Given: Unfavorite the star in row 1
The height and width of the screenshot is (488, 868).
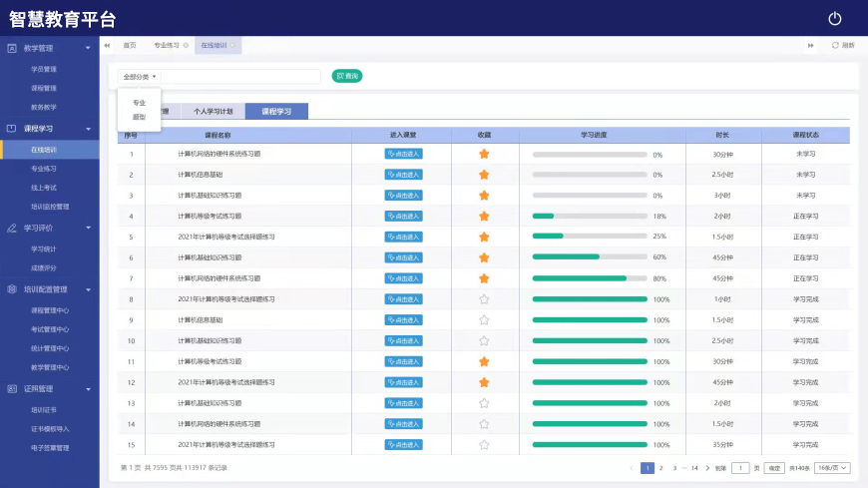Looking at the screenshot, I should pyautogui.click(x=484, y=154).
